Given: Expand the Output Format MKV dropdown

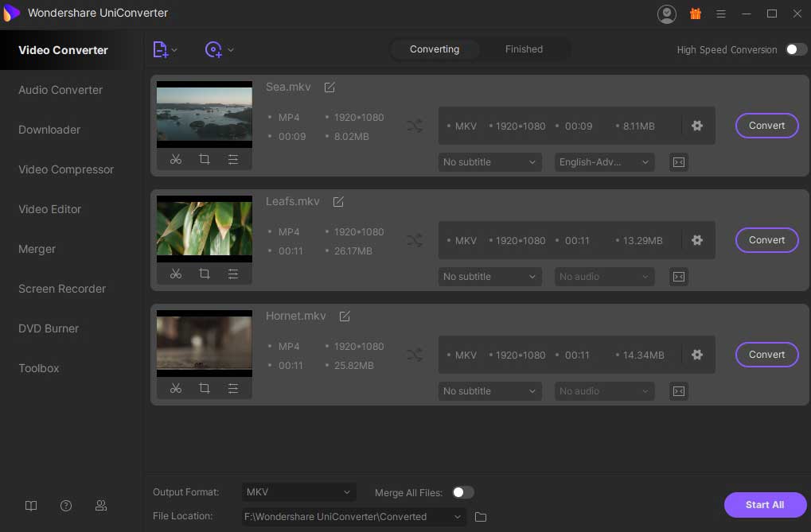Looking at the screenshot, I should tap(298, 493).
